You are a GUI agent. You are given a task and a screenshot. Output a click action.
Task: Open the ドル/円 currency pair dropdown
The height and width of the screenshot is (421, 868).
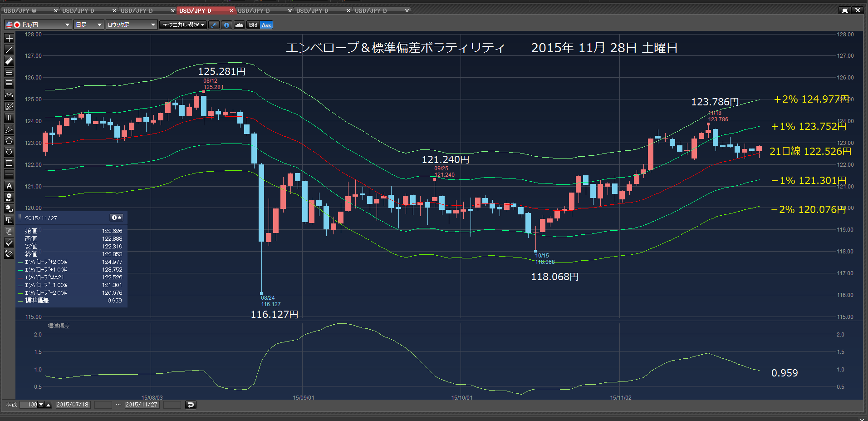click(x=38, y=25)
